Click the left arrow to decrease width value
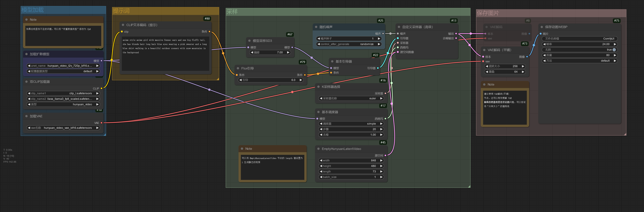Image resolution: width=644 pixels, height=212 pixels. [321, 160]
